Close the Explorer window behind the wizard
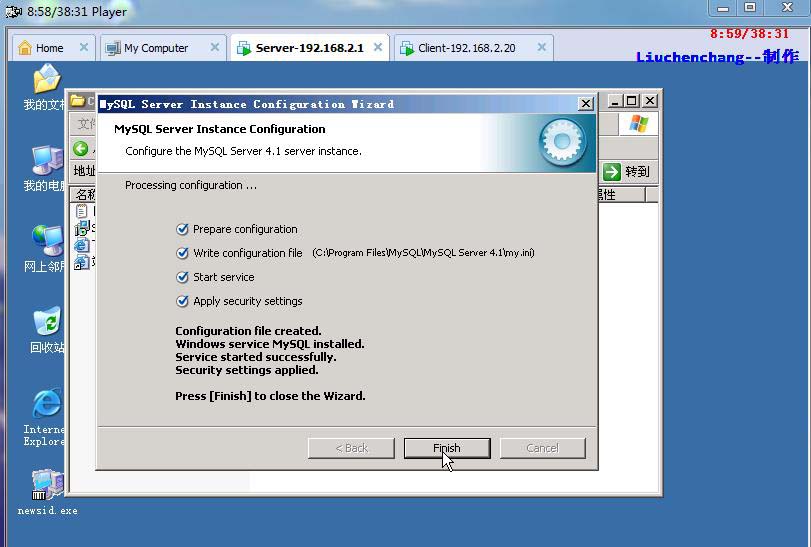 coord(650,101)
